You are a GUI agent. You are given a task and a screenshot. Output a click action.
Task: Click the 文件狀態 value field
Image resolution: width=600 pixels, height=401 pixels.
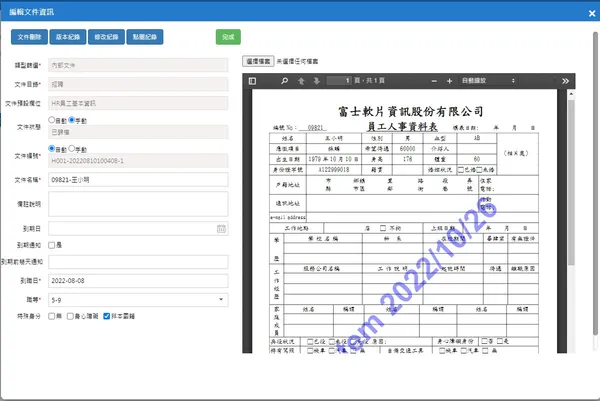tap(138, 132)
